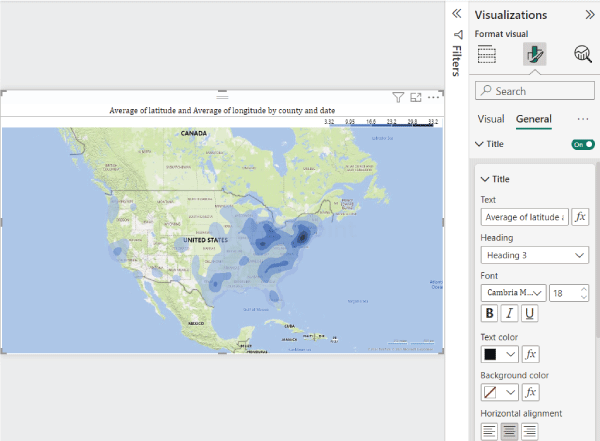Open the text color dropdown arrow

pos(510,354)
